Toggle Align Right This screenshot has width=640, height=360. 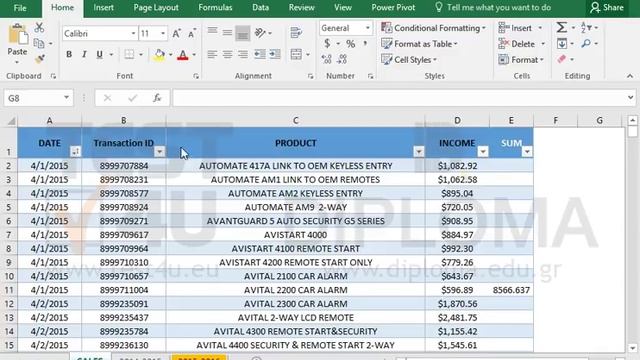click(x=243, y=54)
